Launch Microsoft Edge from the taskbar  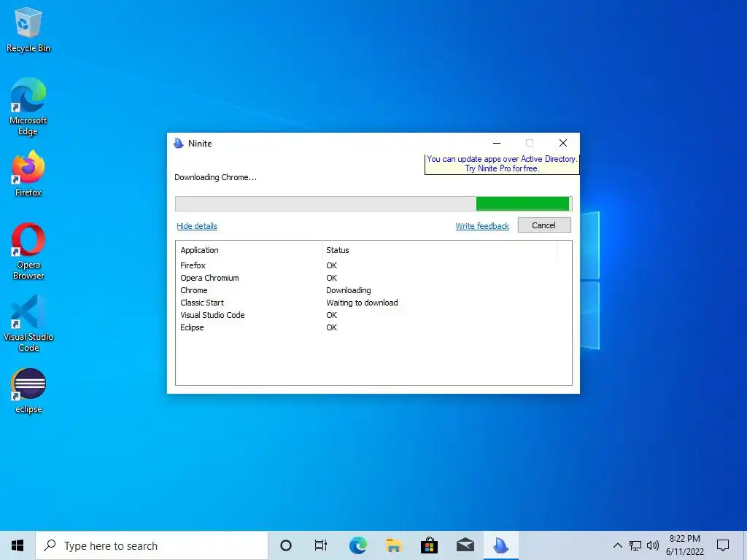357,545
